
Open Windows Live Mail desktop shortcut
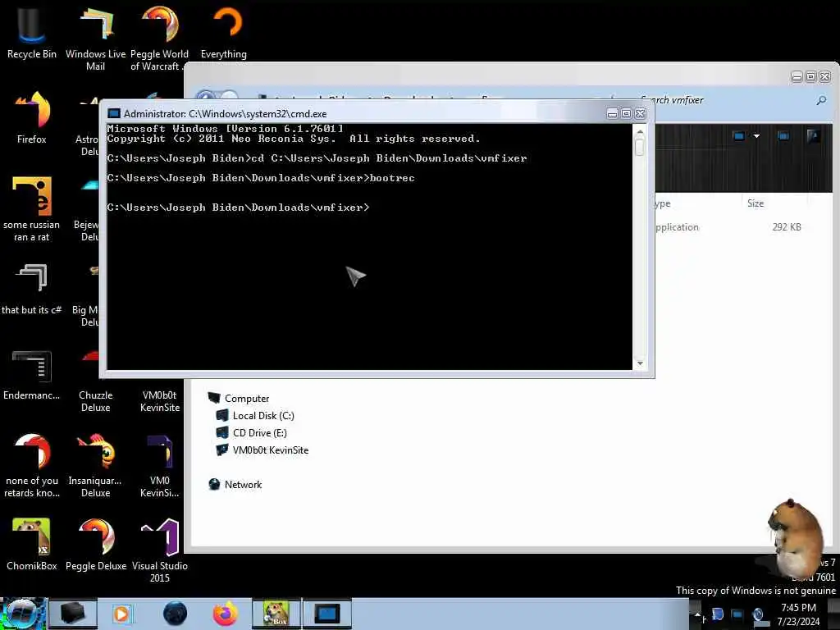(x=95, y=38)
